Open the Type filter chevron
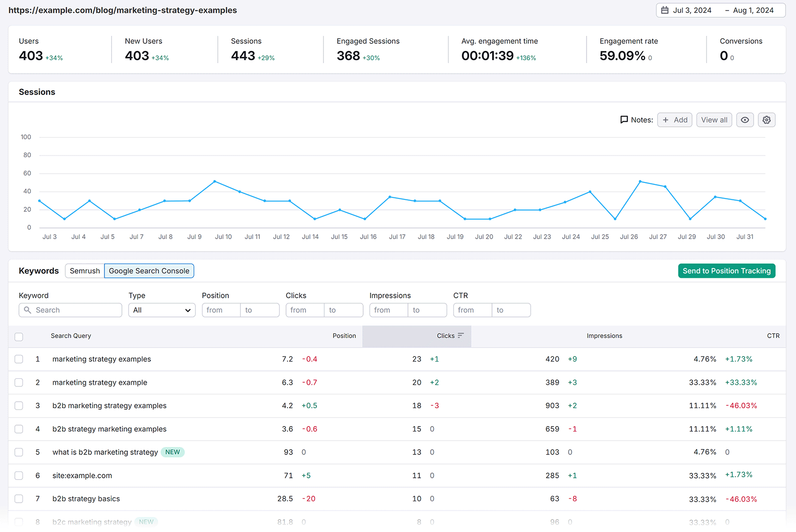Screen dimensions: 796x532 (189, 310)
